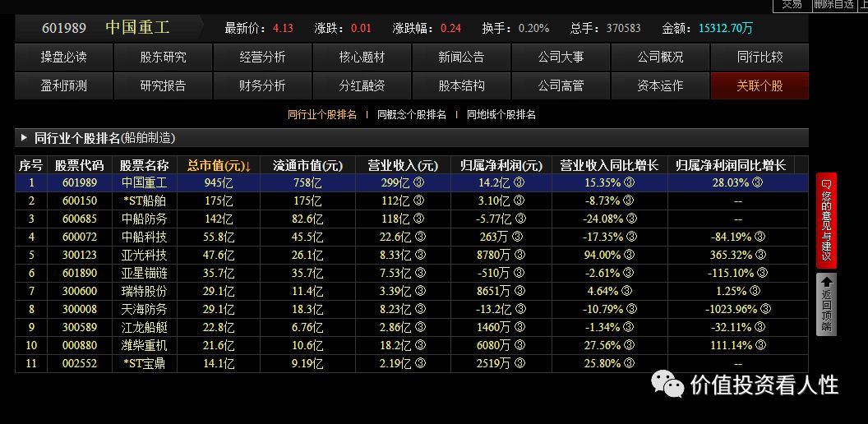Select 江龙船艇 stock name
Screen dimensions: 868x424
[145, 327]
